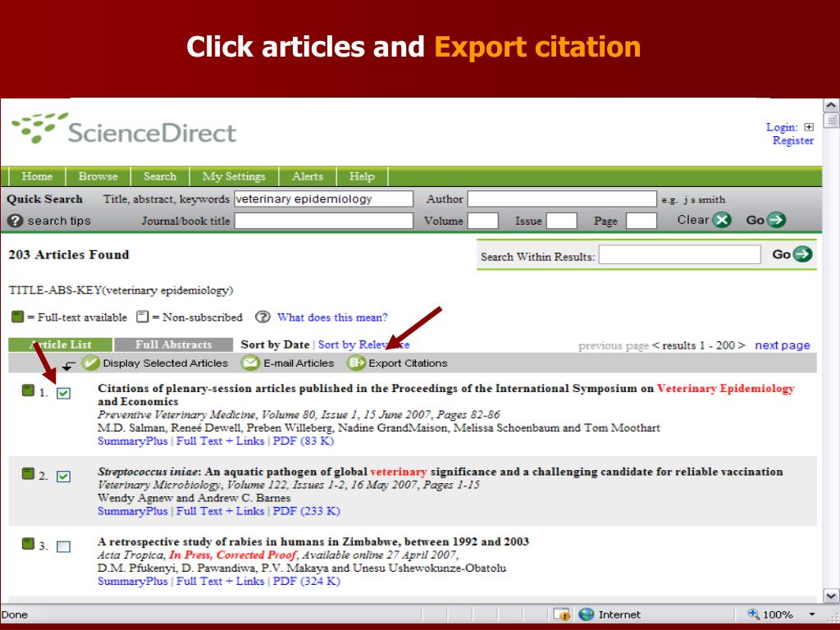Click the Page input field
The image size is (840, 630).
[x=641, y=221]
